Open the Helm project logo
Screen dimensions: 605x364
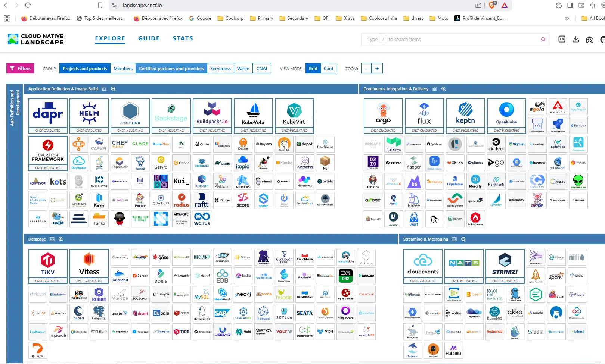click(89, 116)
